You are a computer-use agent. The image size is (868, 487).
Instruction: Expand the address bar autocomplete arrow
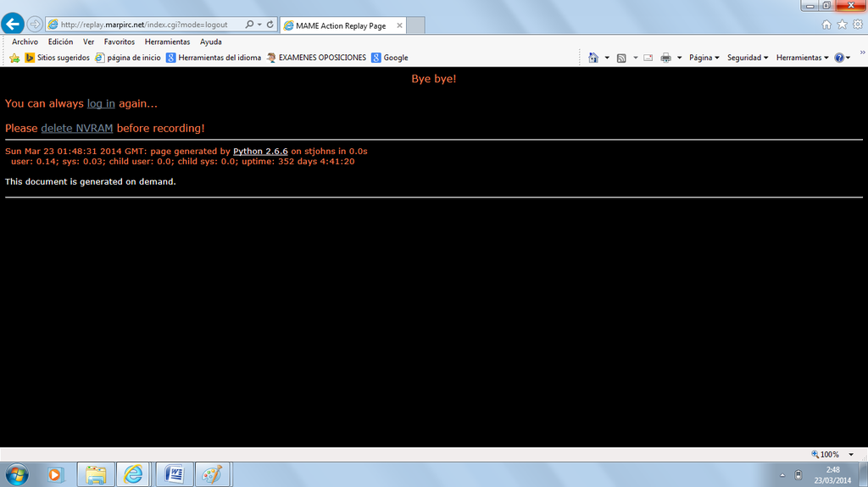259,25
